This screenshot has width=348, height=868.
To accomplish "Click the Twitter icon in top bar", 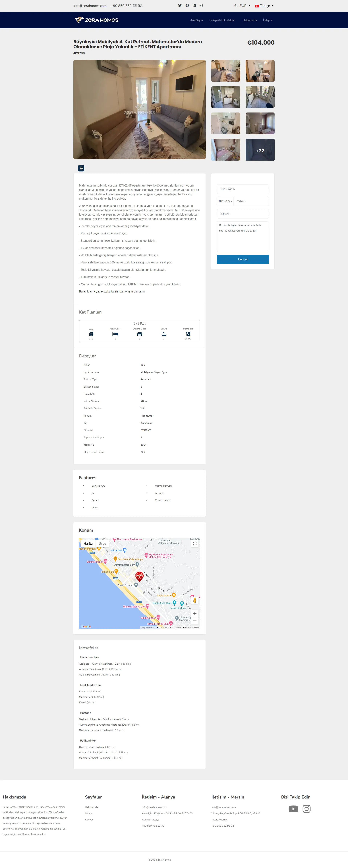I will tap(180, 5).
